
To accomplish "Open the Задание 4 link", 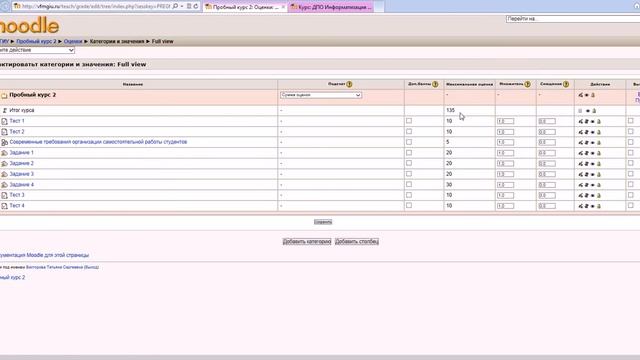I will pyautogui.click(x=22, y=185).
